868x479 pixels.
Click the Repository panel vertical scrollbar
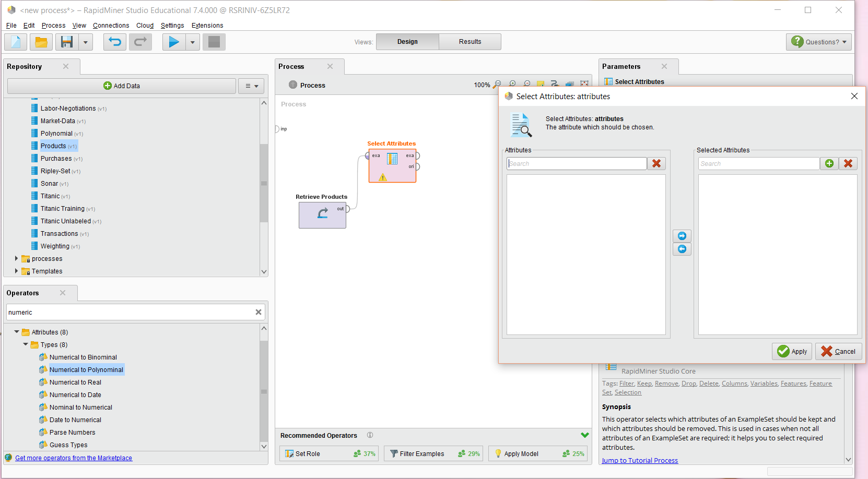(264, 183)
